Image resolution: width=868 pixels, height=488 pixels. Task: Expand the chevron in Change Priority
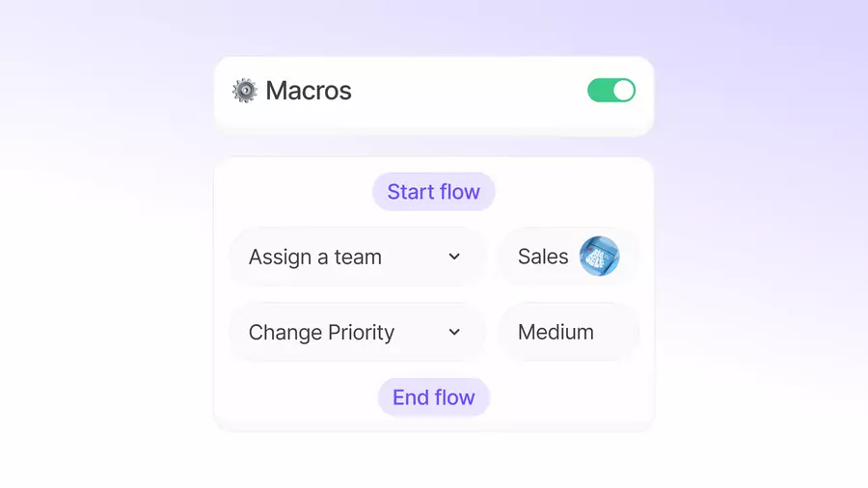[454, 332]
